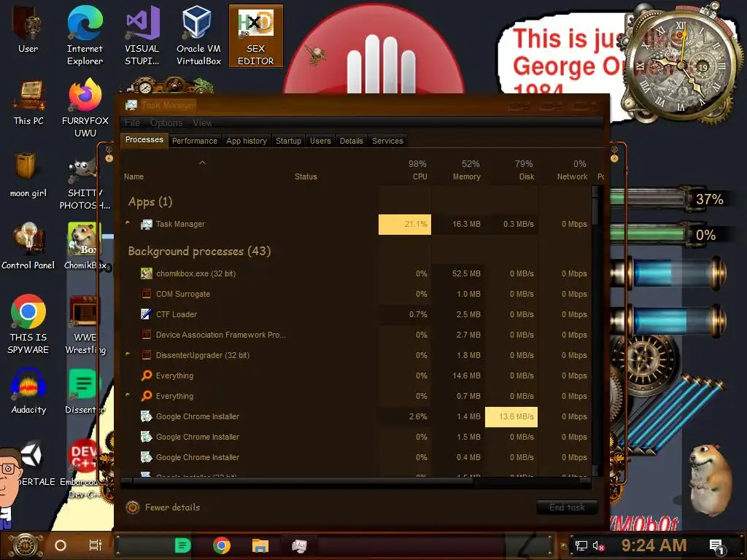
Task: Open the notification center icon
Action: 717,546
